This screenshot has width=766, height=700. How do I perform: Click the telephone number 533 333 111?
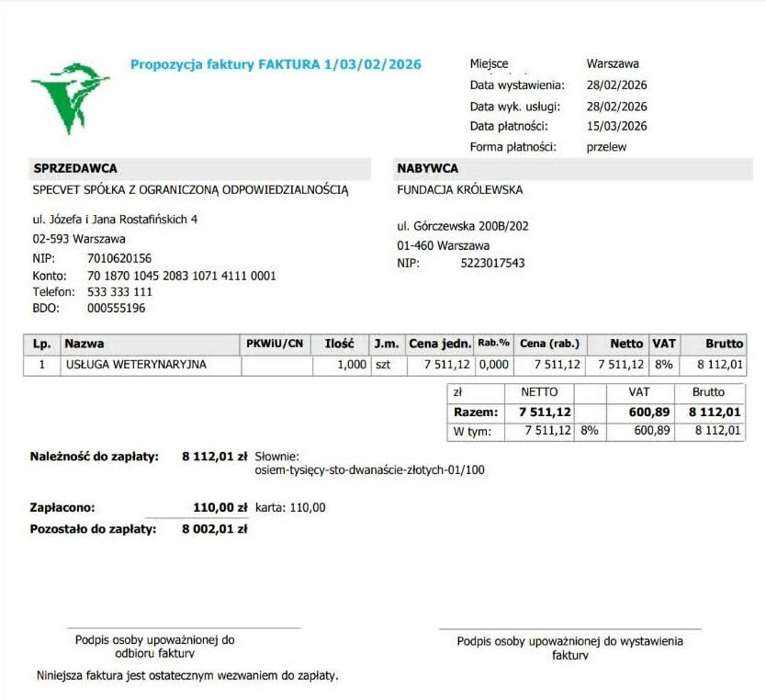pos(119,292)
